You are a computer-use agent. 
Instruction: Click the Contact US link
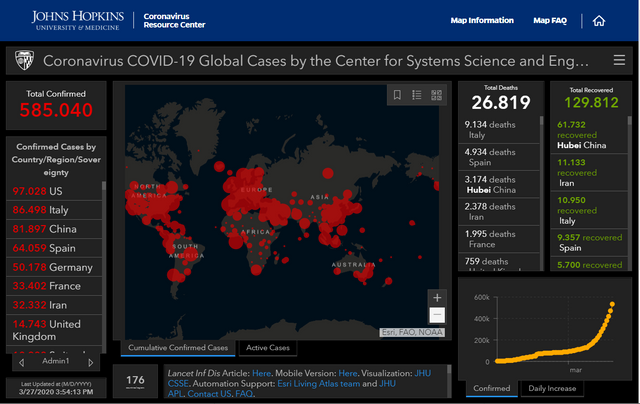(209, 394)
